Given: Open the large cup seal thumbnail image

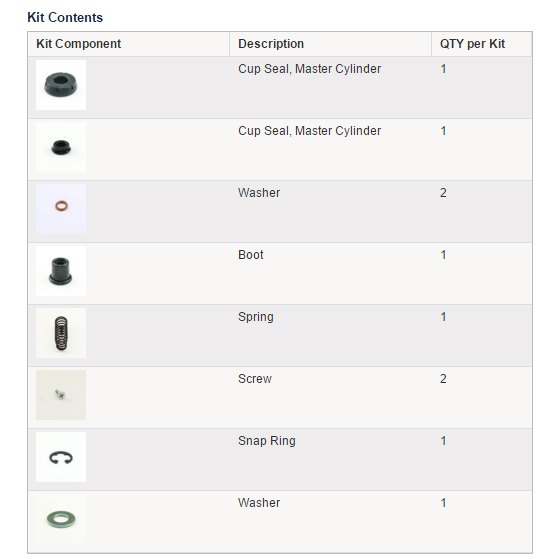Looking at the screenshot, I should coord(61,85).
